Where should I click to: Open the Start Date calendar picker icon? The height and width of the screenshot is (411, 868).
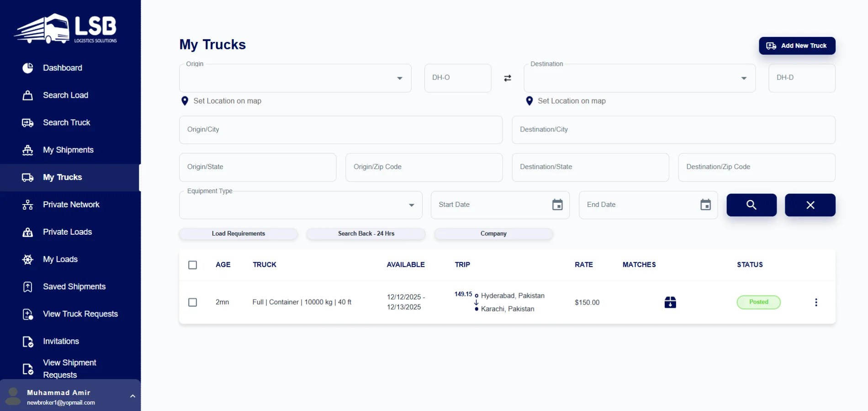click(x=557, y=205)
